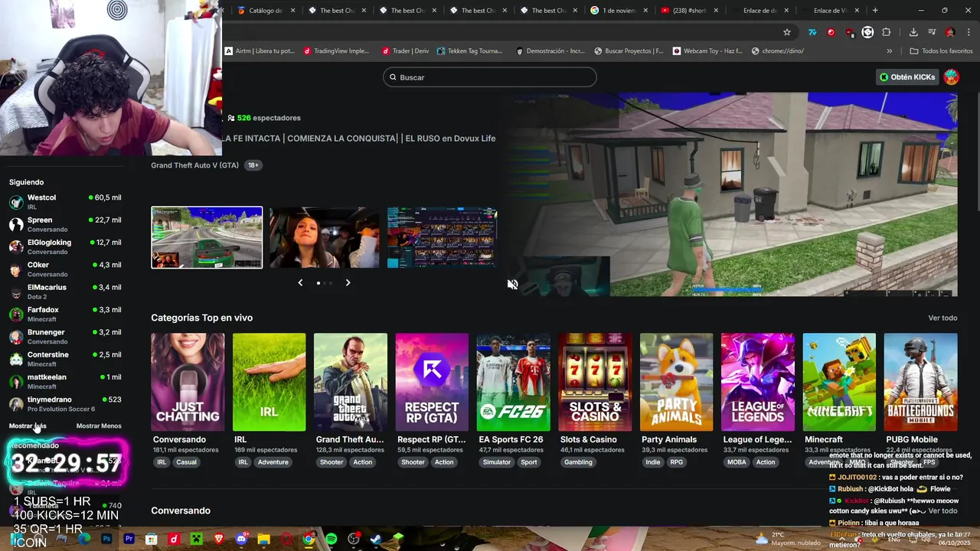980x551 pixels.
Task: Click the Grand Theft Auto V (GTA) link
Action: [x=194, y=165]
